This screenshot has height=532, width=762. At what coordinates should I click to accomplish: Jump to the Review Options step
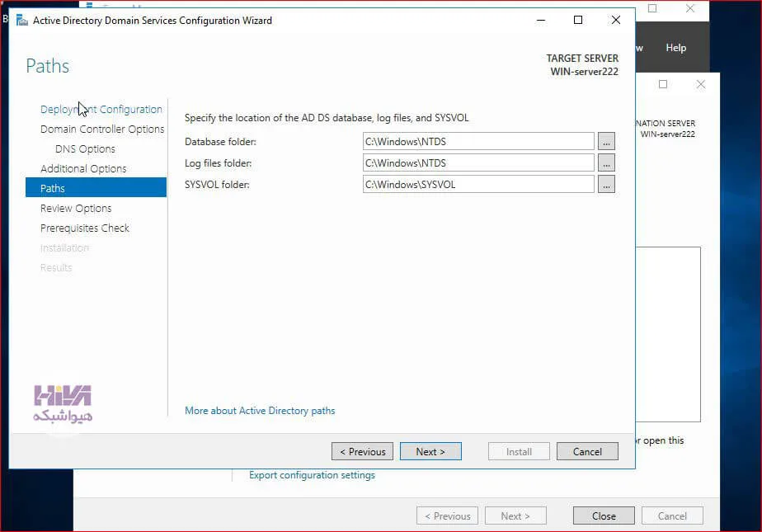click(76, 209)
